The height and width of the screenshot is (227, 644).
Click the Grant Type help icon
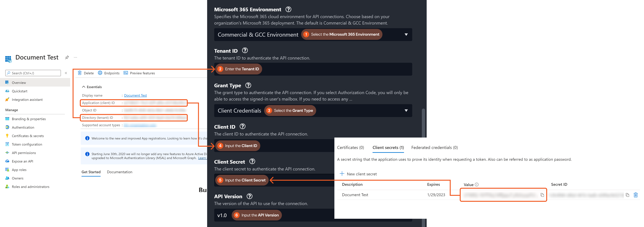248,85
